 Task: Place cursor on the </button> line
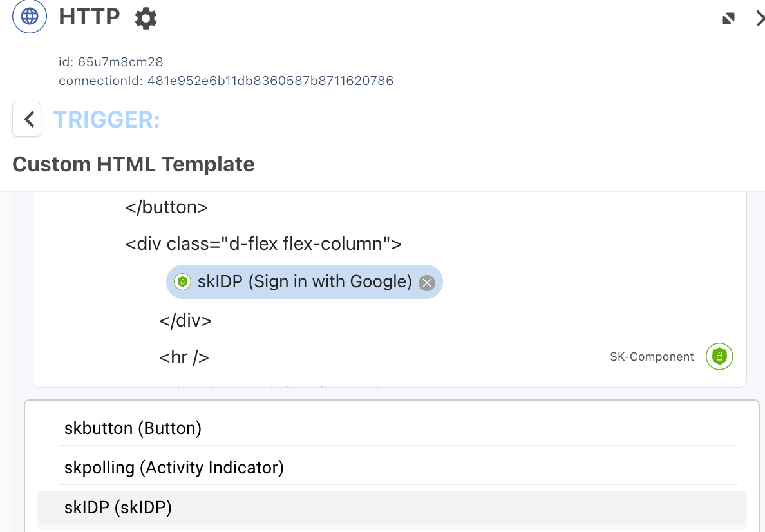(x=167, y=207)
